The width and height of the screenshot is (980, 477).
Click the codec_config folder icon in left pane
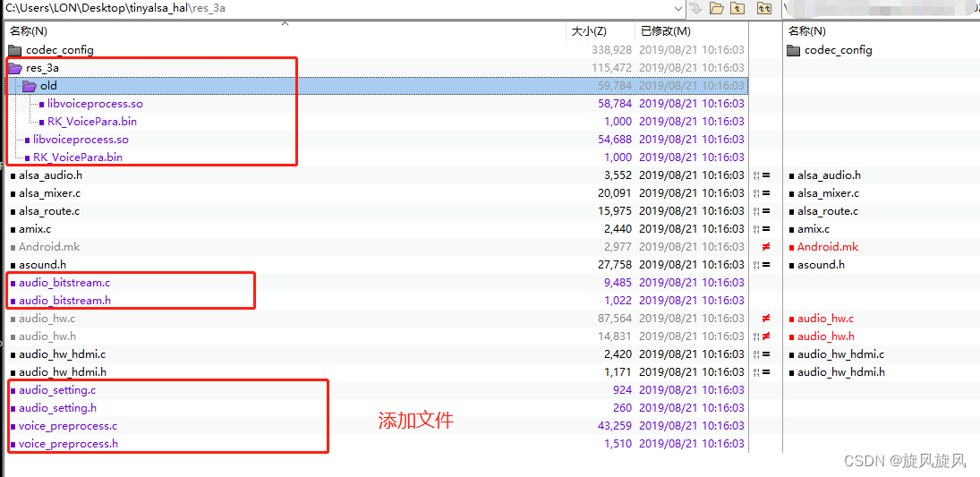pyautogui.click(x=15, y=50)
